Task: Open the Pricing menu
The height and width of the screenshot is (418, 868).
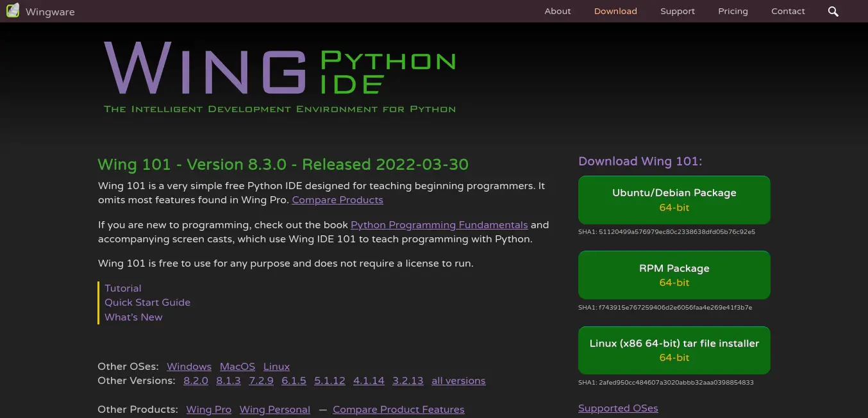Action: [733, 12]
